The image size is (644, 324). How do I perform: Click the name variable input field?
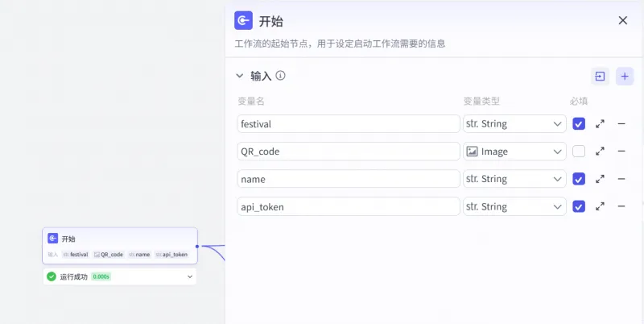[x=348, y=179]
